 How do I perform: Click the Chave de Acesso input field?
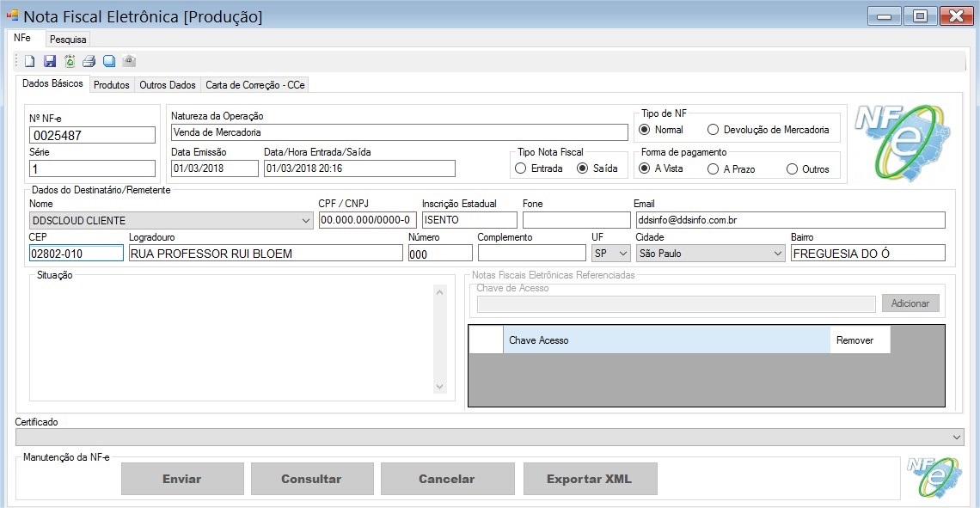pos(677,304)
